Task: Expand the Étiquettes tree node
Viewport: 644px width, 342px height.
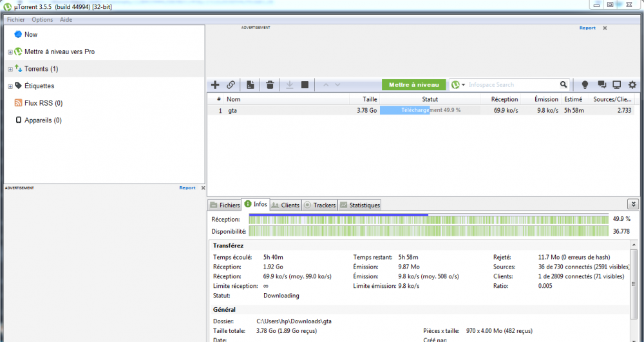Action: click(10, 86)
